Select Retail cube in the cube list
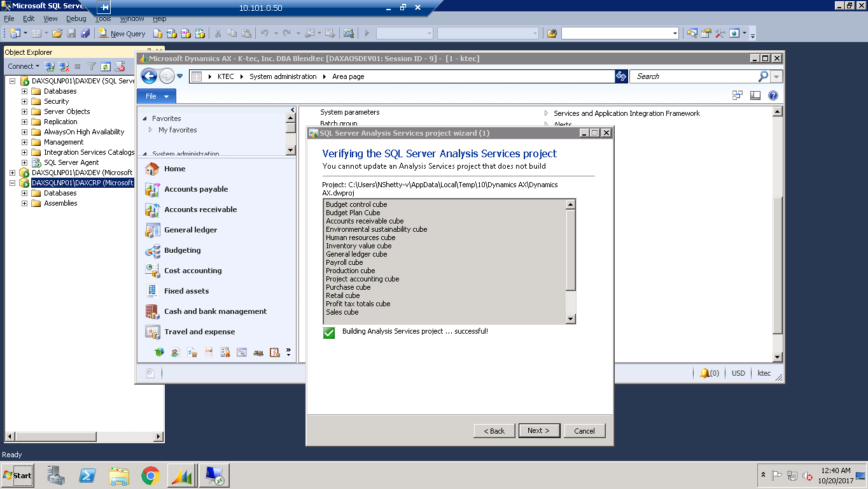Image resolution: width=868 pixels, height=489 pixels. click(x=342, y=295)
